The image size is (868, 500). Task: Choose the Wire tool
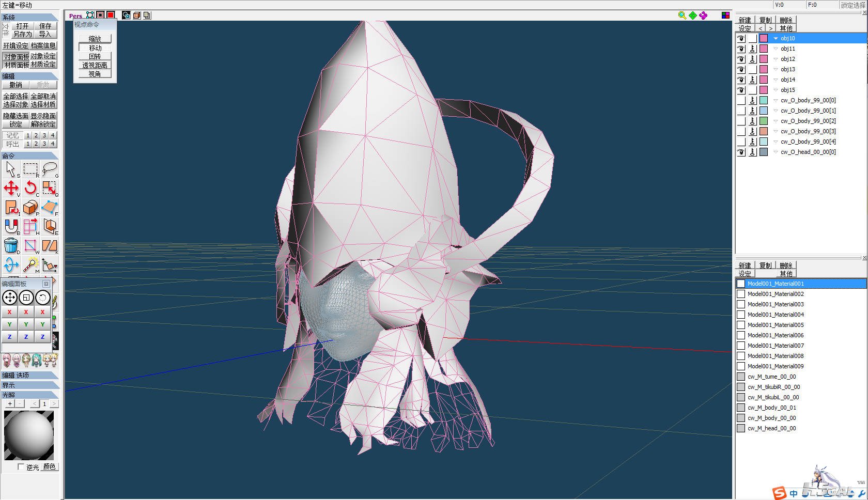[30, 245]
